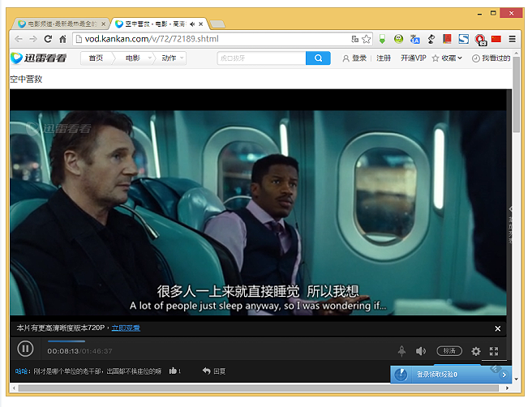Seek using the video progress bar
Image resolution: width=532 pixels, height=407 pixels.
273,341
